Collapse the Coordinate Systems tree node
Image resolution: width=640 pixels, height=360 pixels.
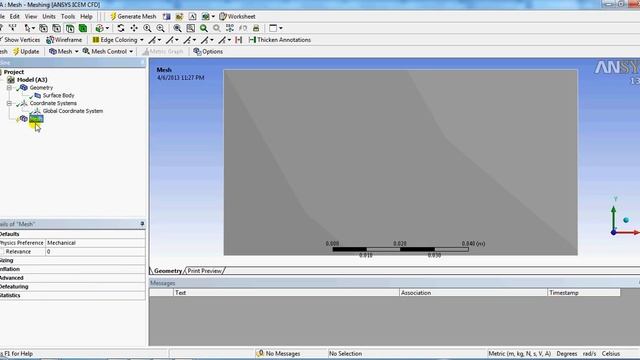click(x=9, y=103)
